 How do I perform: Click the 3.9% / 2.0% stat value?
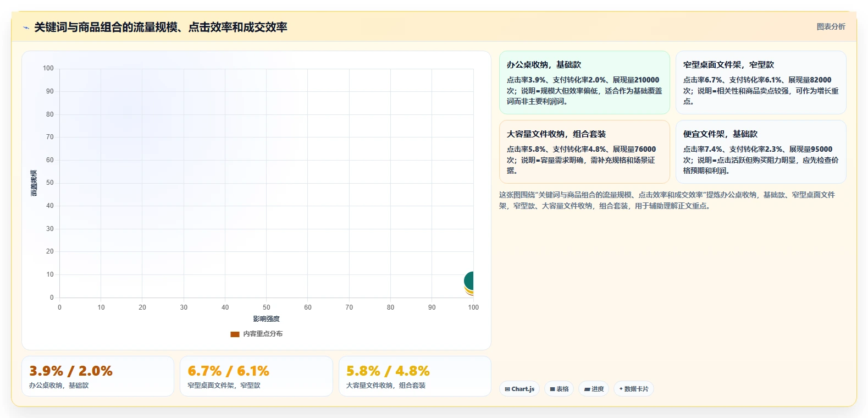pyautogui.click(x=71, y=371)
